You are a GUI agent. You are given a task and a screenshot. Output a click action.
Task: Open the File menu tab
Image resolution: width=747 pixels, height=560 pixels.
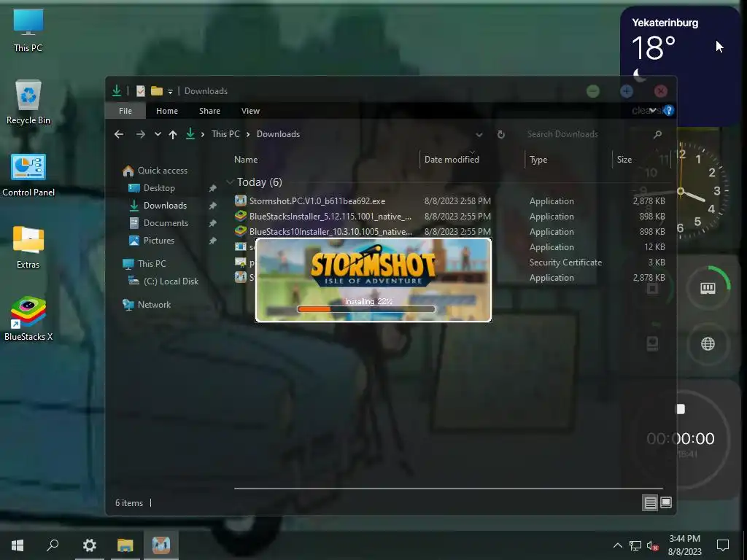pyautogui.click(x=125, y=111)
